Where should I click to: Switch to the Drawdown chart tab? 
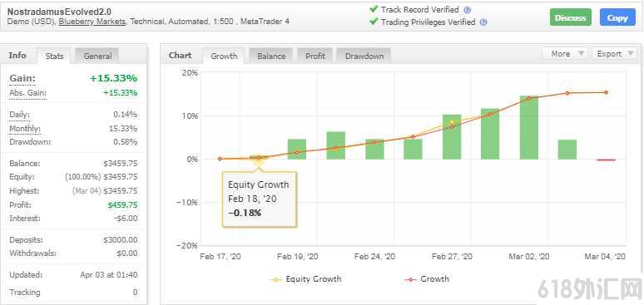pos(364,57)
